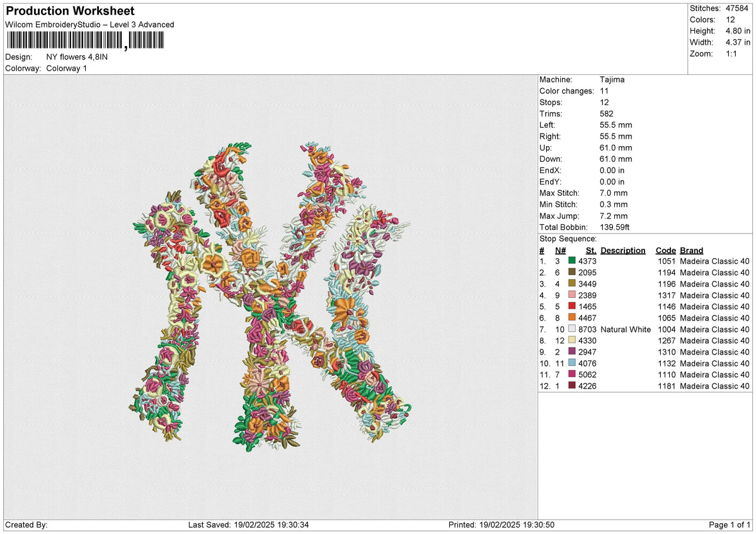The image size is (756, 534).
Task: Select the red swatch for code 1146
Action: click(572, 306)
